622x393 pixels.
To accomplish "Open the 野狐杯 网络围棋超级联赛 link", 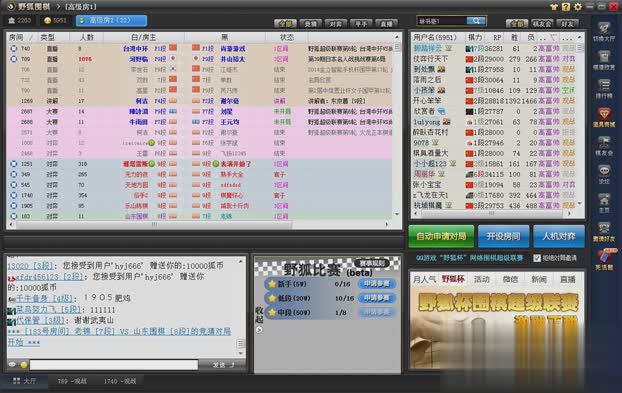I will point(469,258).
